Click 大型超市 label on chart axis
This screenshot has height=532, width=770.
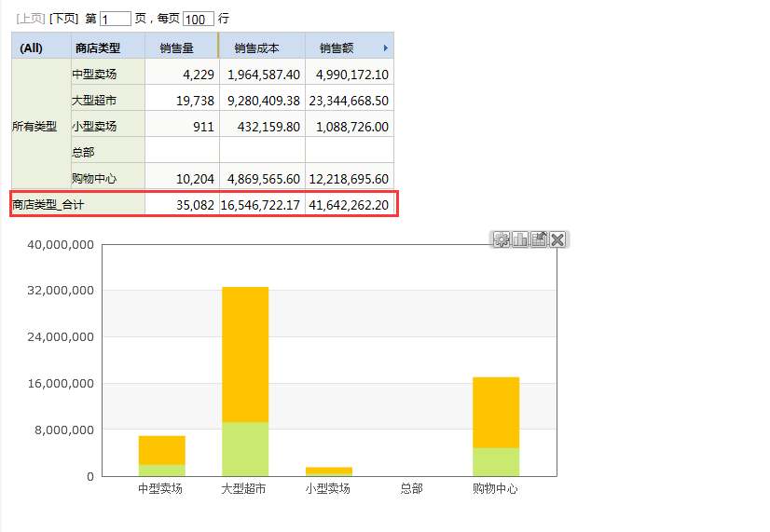pos(243,489)
